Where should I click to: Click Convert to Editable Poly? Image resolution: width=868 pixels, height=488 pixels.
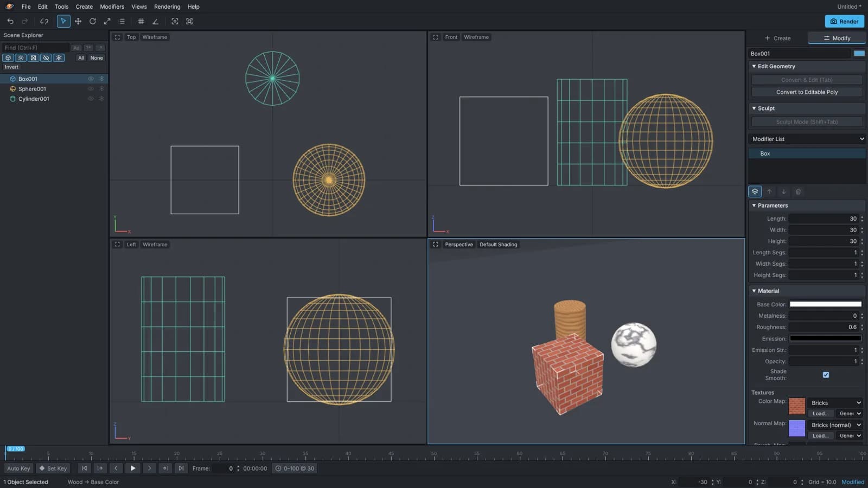807,92
